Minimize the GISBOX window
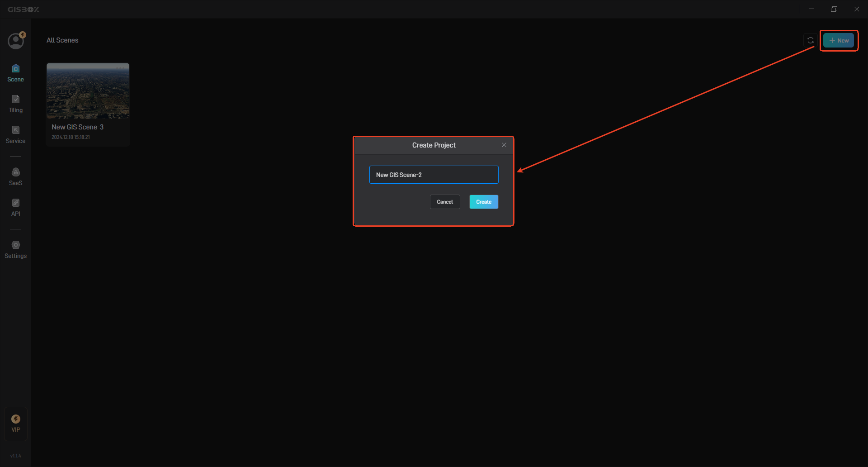Viewport: 868px width, 467px height. coord(811,9)
